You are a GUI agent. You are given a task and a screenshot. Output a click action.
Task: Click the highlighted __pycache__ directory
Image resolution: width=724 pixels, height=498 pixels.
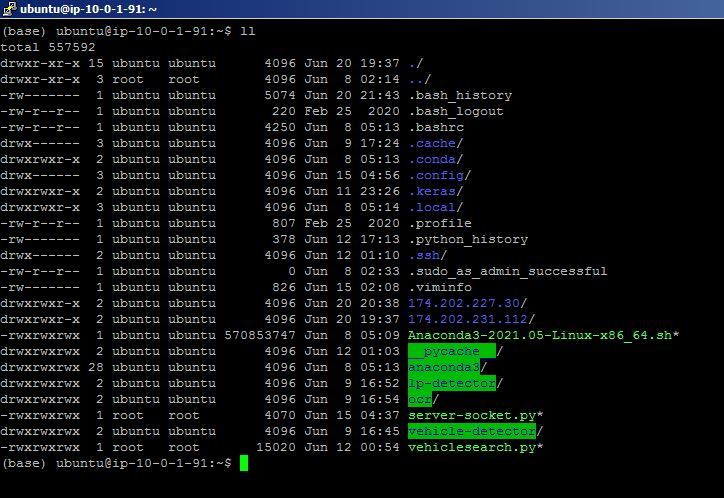[x=452, y=351]
